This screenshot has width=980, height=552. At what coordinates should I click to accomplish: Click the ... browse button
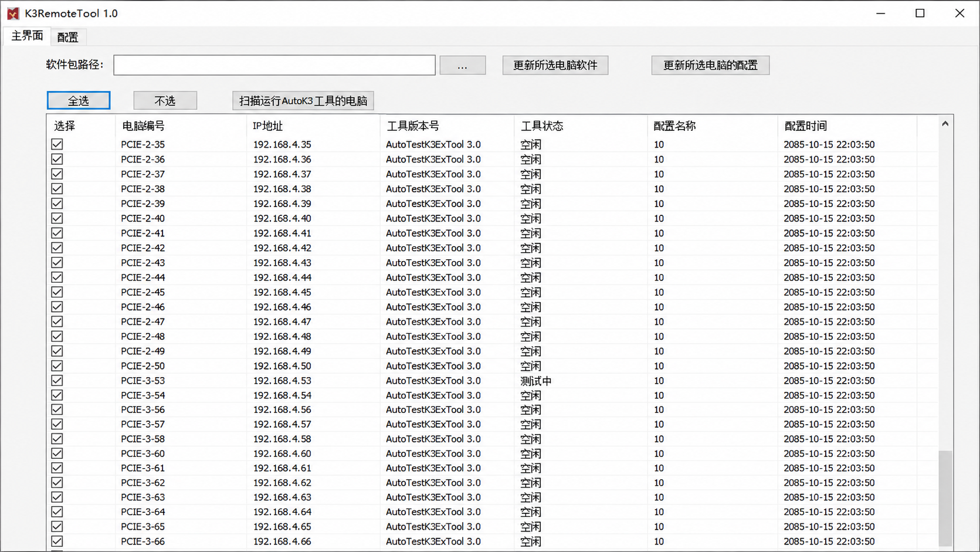(x=463, y=65)
